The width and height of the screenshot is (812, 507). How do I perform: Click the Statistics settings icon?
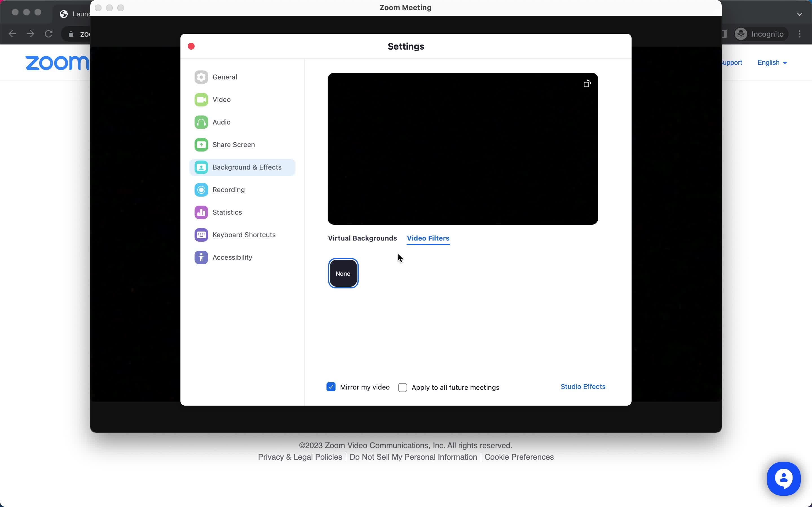coord(202,212)
